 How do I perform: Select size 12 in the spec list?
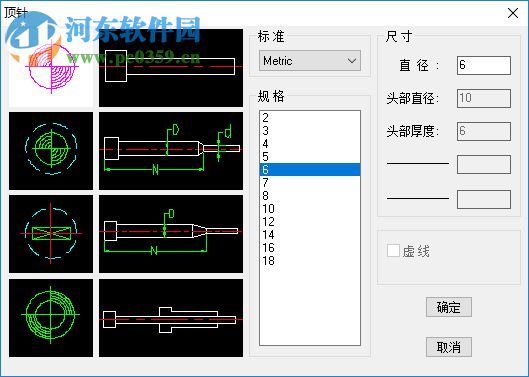[x=310, y=222]
